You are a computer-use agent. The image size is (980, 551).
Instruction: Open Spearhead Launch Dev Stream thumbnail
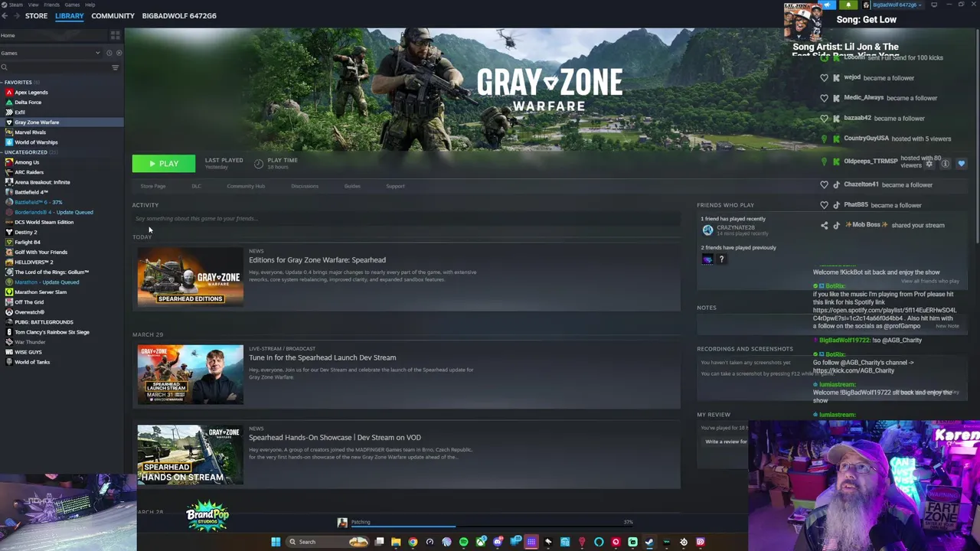191,374
